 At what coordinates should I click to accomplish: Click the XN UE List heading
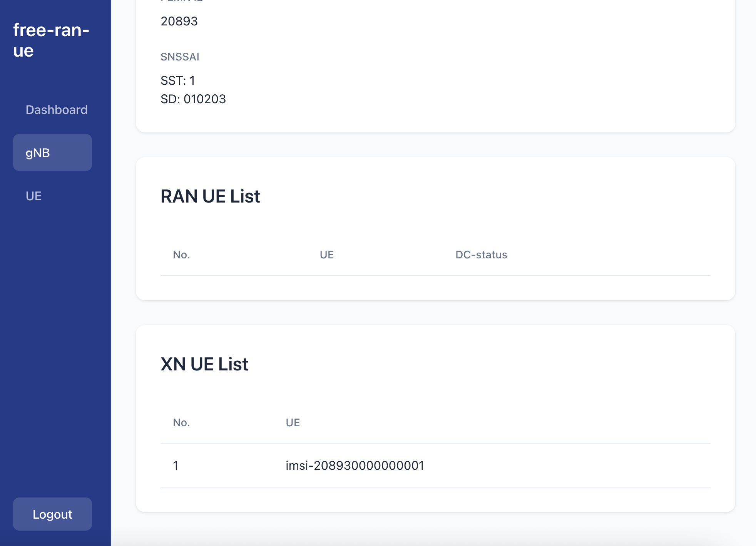click(204, 363)
